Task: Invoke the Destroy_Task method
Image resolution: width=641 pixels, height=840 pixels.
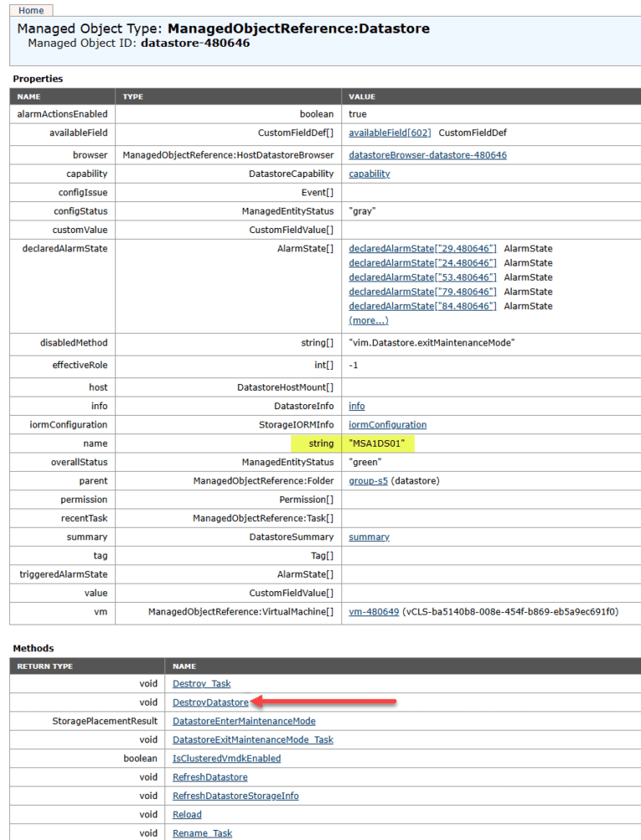Action: 201,684
